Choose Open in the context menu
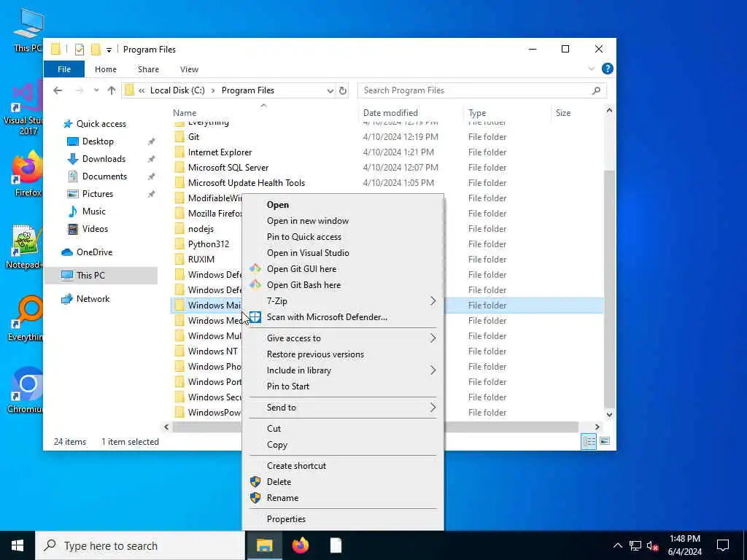This screenshot has width=747, height=560. 278,205
